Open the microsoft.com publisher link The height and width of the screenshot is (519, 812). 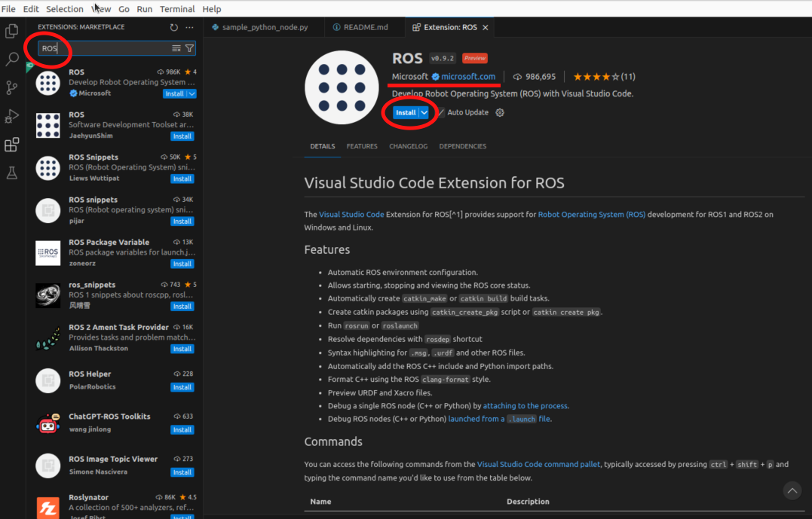[x=468, y=77]
